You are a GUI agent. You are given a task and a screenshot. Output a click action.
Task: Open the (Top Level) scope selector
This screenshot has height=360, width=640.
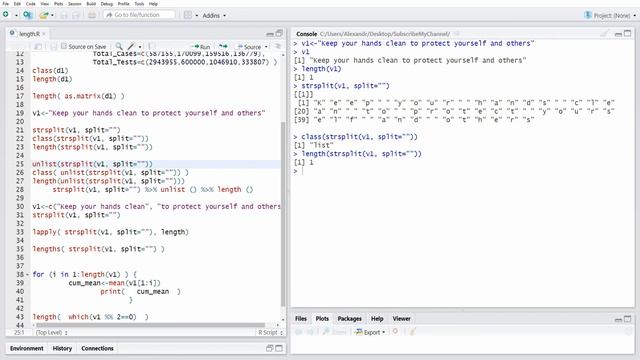(51, 333)
